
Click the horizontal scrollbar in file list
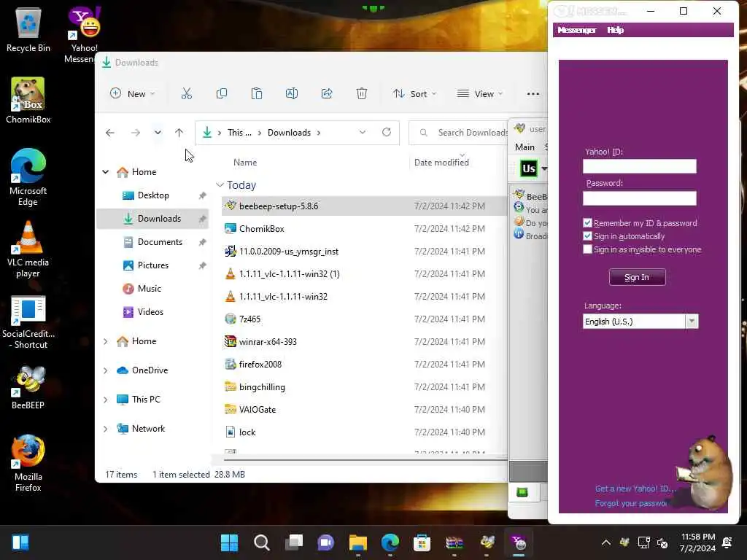(365, 460)
